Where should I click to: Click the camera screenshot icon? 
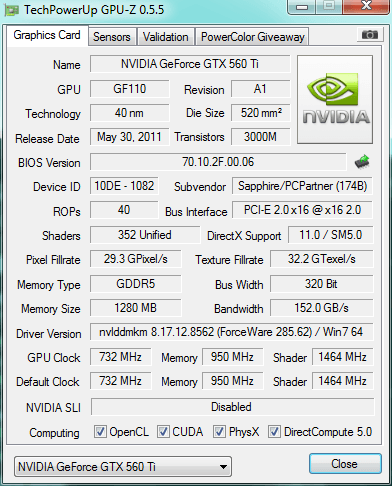pyautogui.click(x=369, y=34)
